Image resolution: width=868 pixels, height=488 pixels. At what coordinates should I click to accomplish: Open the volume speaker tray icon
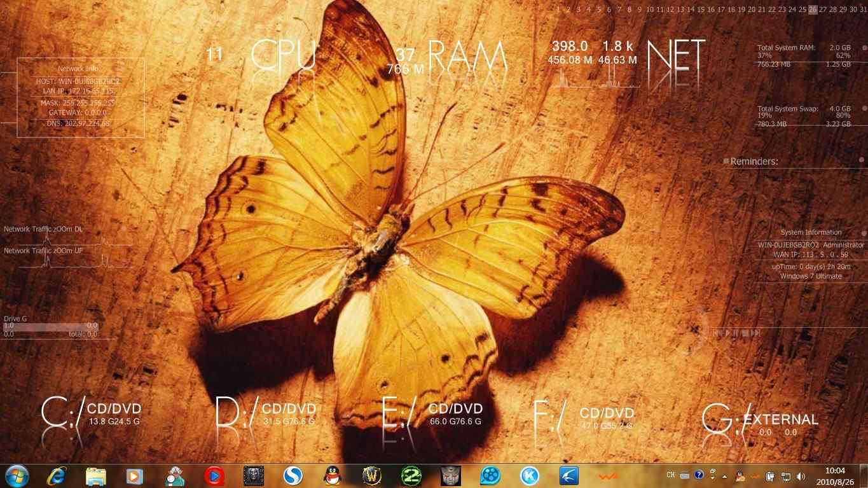[x=801, y=476]
